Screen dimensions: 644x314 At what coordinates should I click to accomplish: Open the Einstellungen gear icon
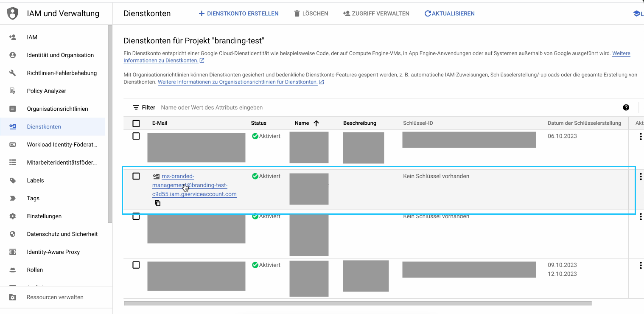tap(13, 216)
